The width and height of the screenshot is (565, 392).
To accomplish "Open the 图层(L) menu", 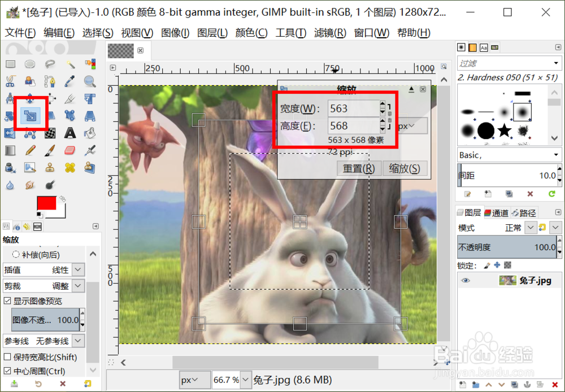I will [x=212, y=33].
